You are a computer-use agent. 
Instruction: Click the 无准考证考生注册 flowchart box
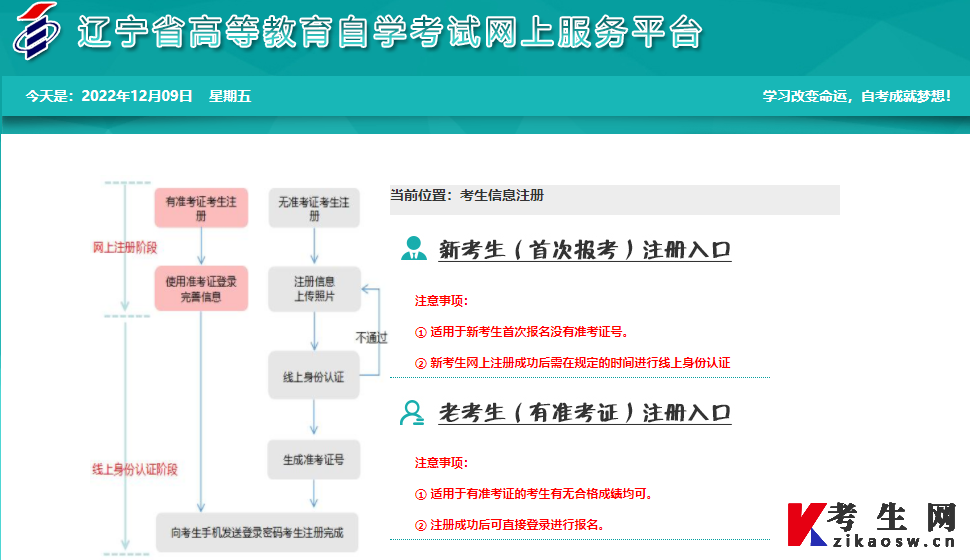[x=314, y=208]
